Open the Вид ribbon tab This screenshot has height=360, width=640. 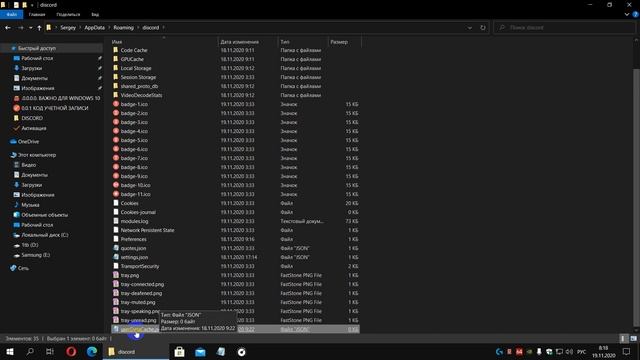[x=95, y=15]
